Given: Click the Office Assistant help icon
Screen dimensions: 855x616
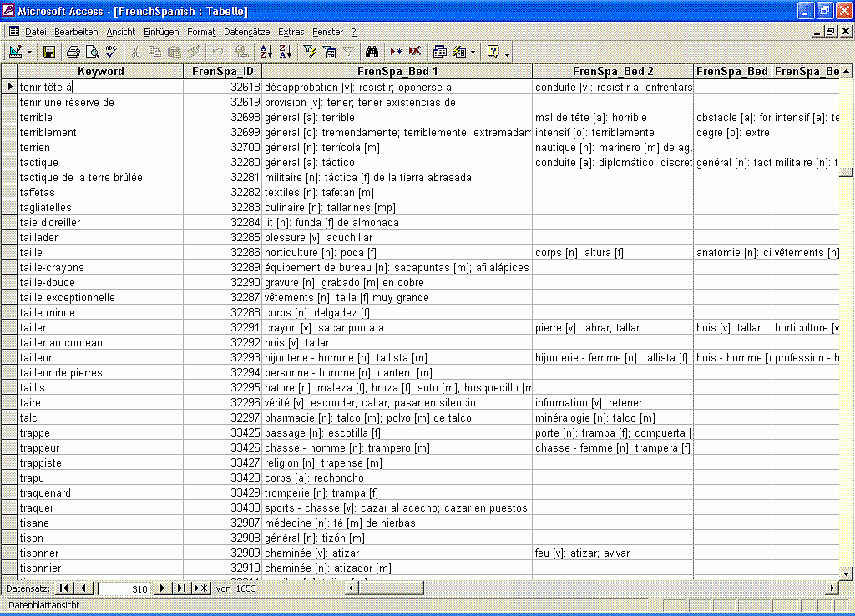Looking at the screenshot, I should [493, 52].
